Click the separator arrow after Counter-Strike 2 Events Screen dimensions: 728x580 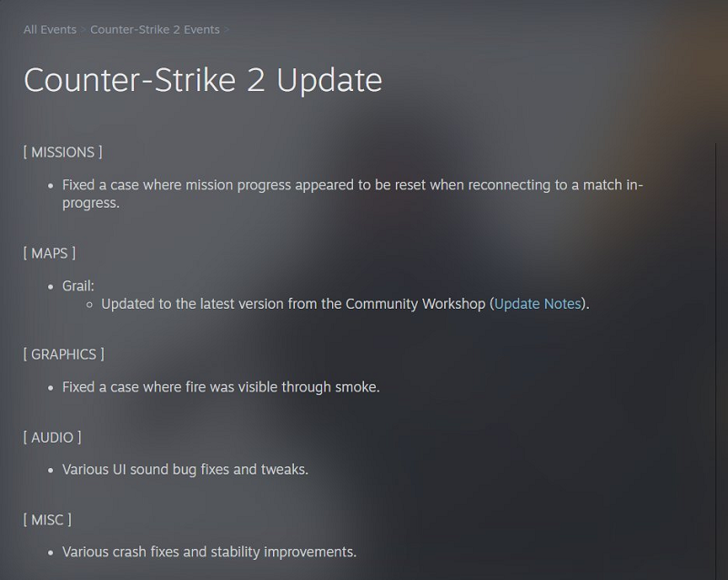(x=227, y=30)
